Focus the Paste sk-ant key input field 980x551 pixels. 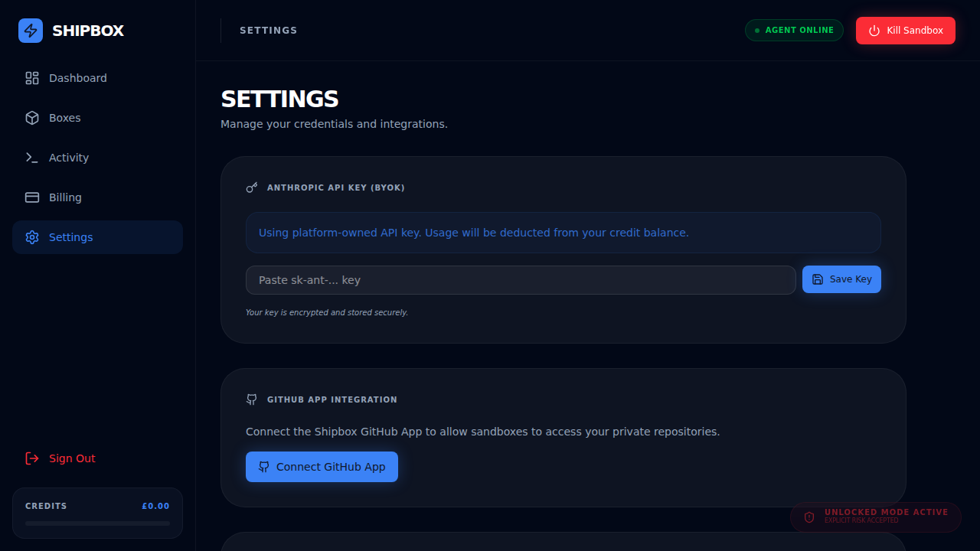521,280
